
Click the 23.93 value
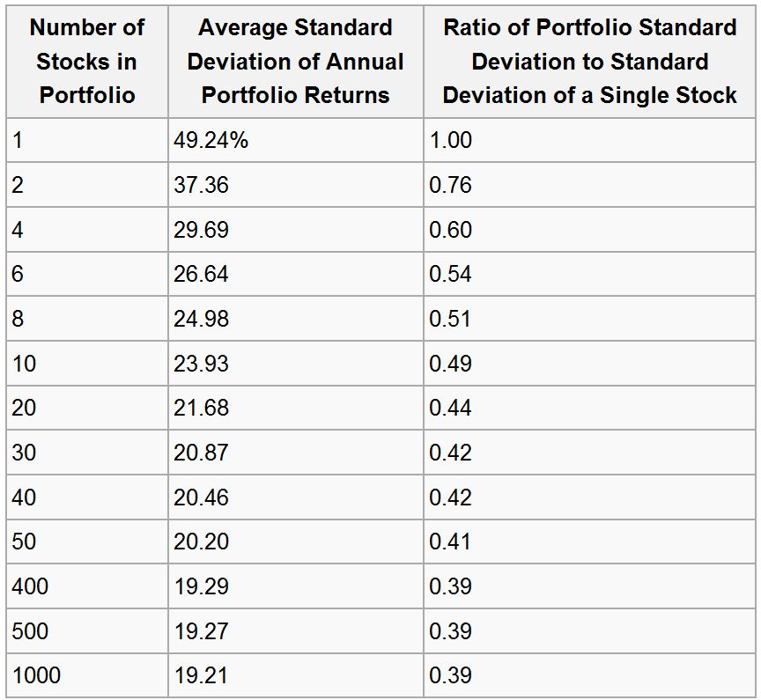click(201, 364)
